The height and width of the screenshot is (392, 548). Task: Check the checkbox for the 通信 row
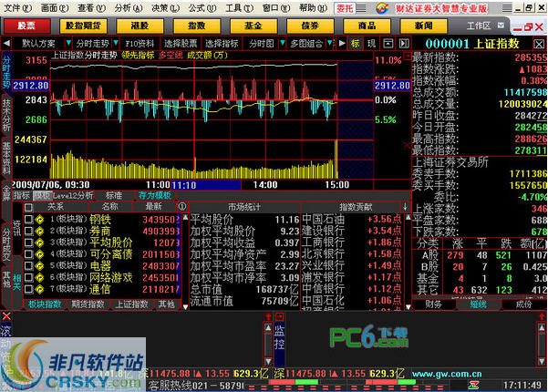pos(28,289)
